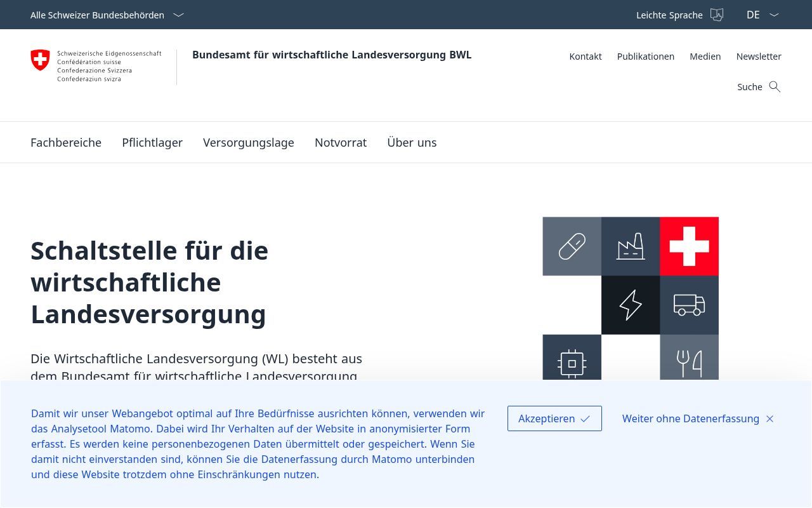The image size is (812, 508).
Task: Open the Newsletter link
Action: (x=759, y=57)
